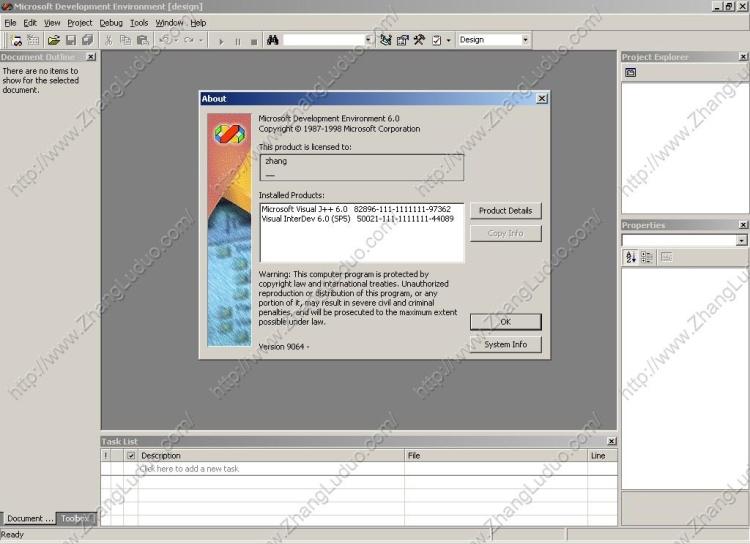Click the Categorized view icon in Properties
This screenshot has height=544, width=750.
(647, 257)
